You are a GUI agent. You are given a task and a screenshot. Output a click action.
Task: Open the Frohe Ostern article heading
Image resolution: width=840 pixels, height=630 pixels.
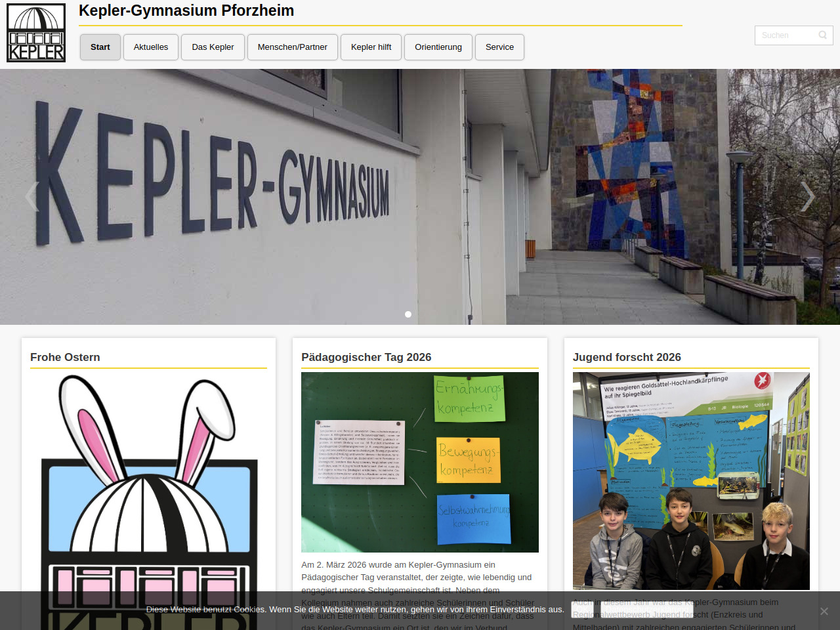click(x=65, y=357)
